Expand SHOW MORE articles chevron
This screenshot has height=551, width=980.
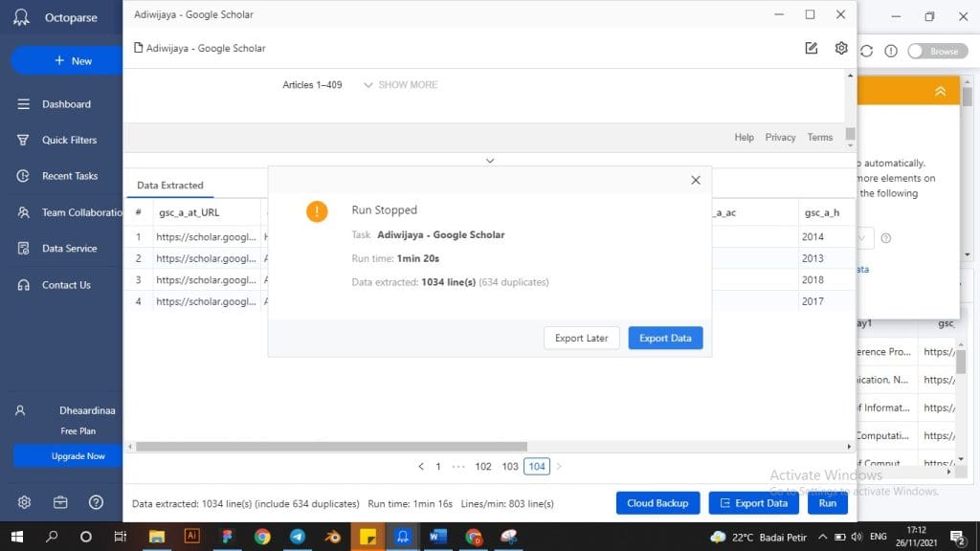click(x=368, y=85)
